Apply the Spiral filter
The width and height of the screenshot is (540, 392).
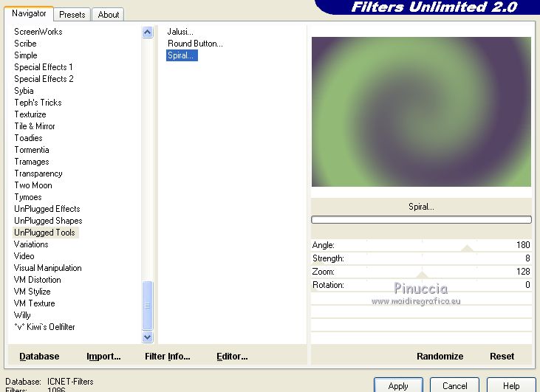[398, 386]
